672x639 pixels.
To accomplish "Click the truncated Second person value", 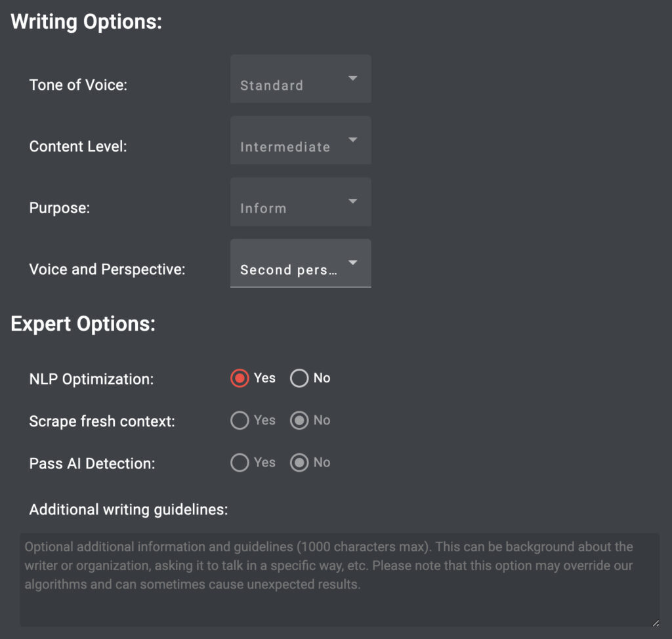I will click(x=289, y=270).
